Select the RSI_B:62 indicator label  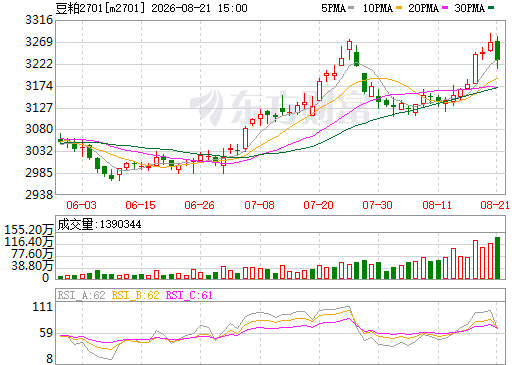coord(135,295)
